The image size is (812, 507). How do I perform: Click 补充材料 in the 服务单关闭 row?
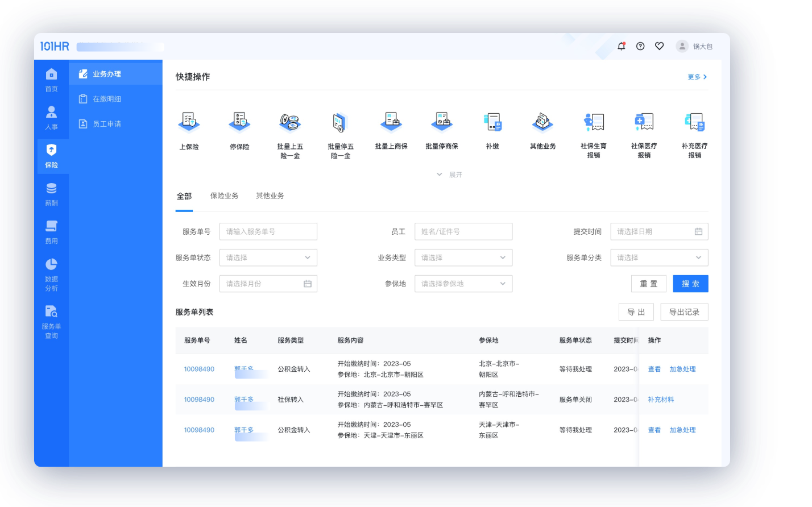click(x=661, y=400)
